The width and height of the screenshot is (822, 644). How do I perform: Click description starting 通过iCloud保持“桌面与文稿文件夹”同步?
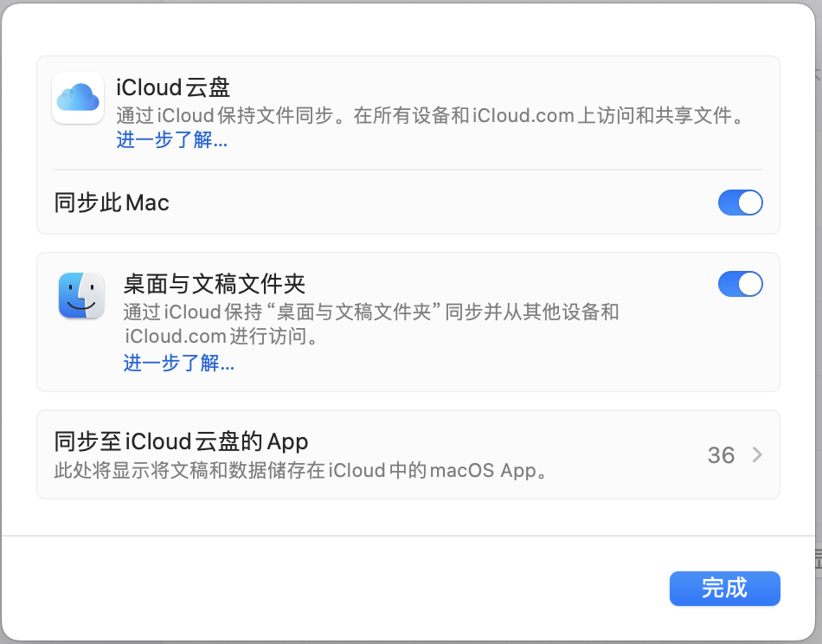[371, 312]
